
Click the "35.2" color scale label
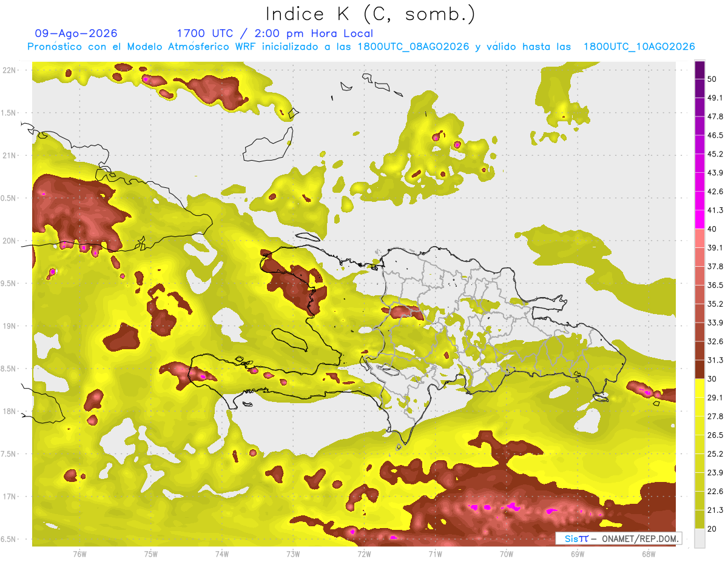[715, 304]
